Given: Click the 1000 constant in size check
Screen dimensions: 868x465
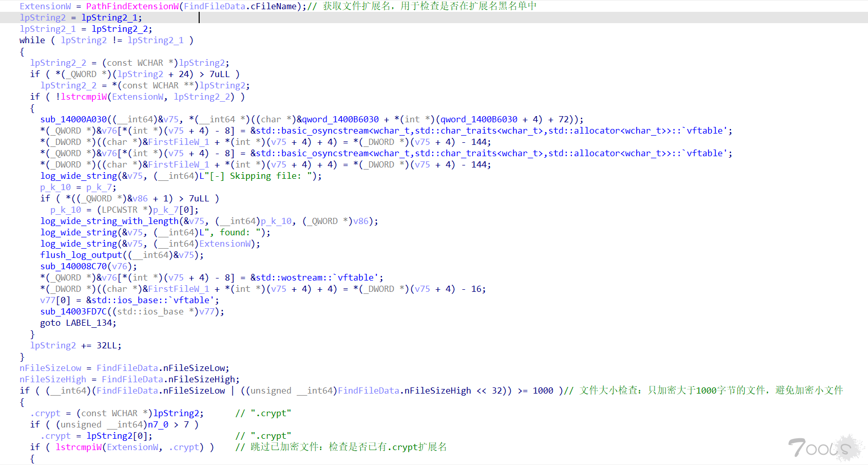Looking at the screenshot, I should (x=543, y=390).
